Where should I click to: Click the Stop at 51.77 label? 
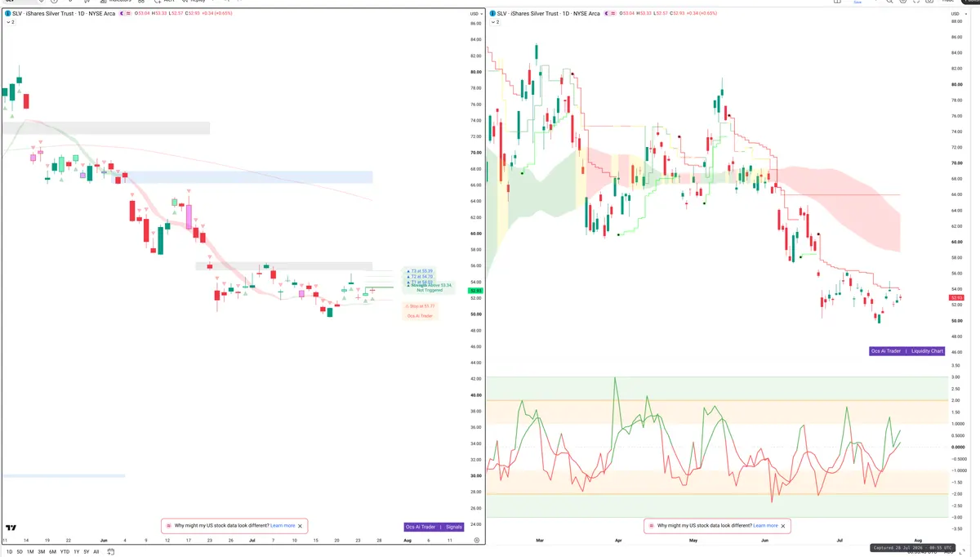[421, 305]
